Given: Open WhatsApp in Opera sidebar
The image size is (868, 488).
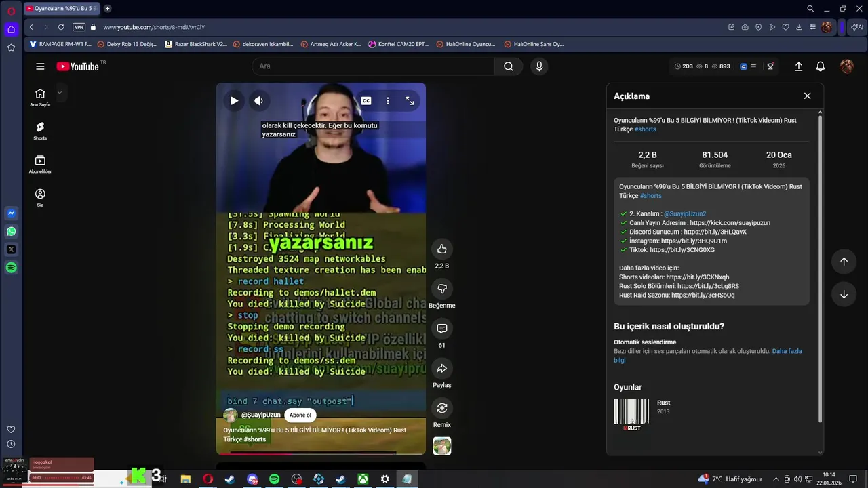Looking at the screenshot, I should pyautogui.click(x=11, y=232).
